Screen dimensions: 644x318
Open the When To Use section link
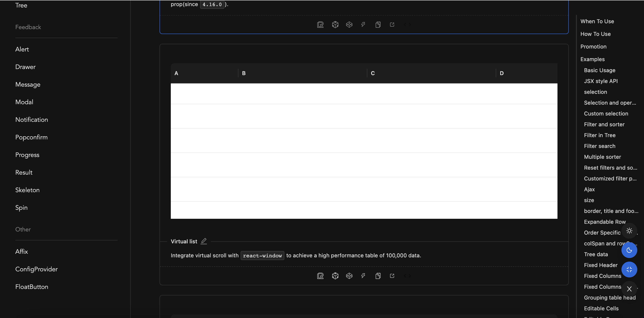point(597,21)
